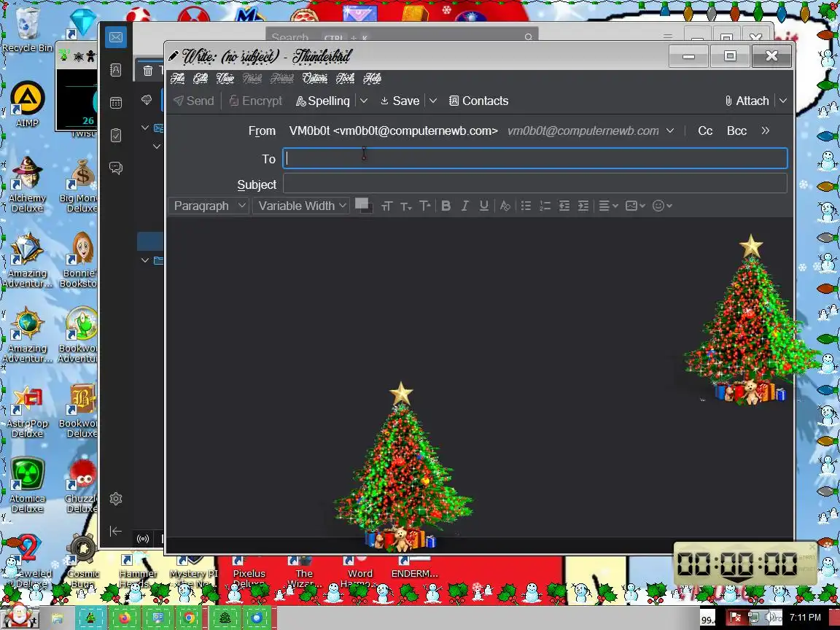The height and width of the screenshot is (630, 840).
Task: Show more address field types chevron
Action: (766, 131)
